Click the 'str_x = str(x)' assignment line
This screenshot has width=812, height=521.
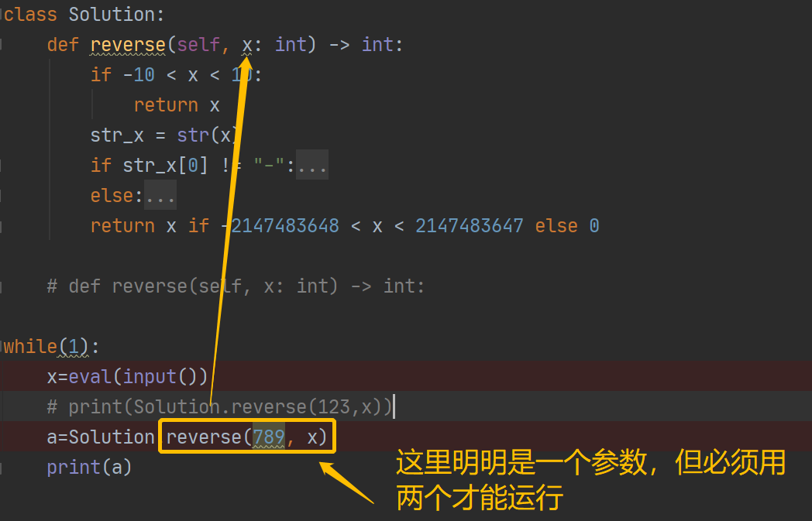point(163,135)
